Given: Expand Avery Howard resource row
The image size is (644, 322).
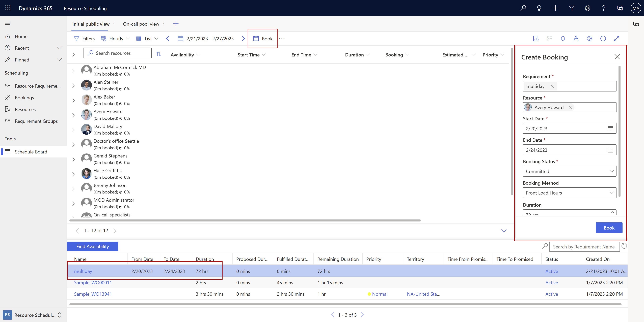Looking at the screenshot, I should click(x=74, y=115).
